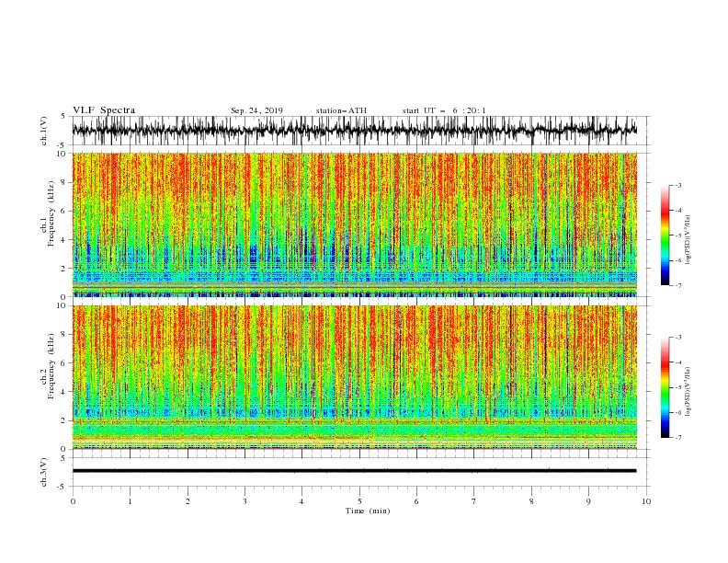Screen dimensions: 728x563
Task: Click the time axis tick label "9"
Action: 588,501
